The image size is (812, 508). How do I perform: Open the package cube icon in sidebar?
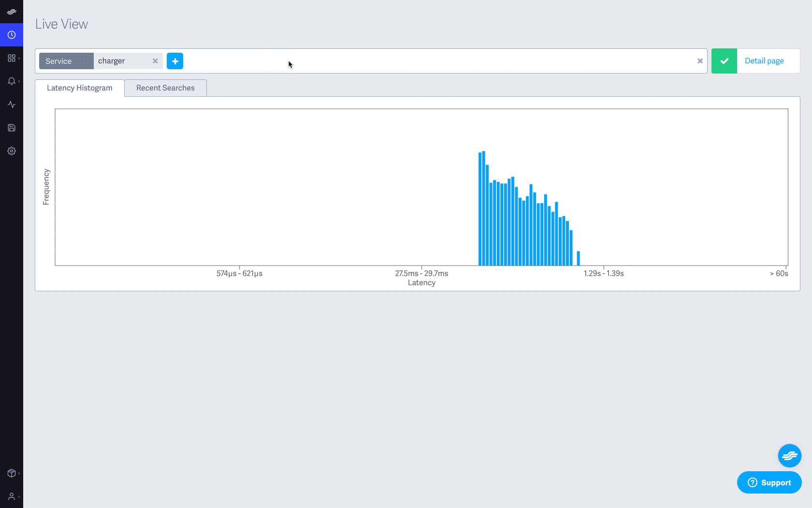(x=12, y=473)
